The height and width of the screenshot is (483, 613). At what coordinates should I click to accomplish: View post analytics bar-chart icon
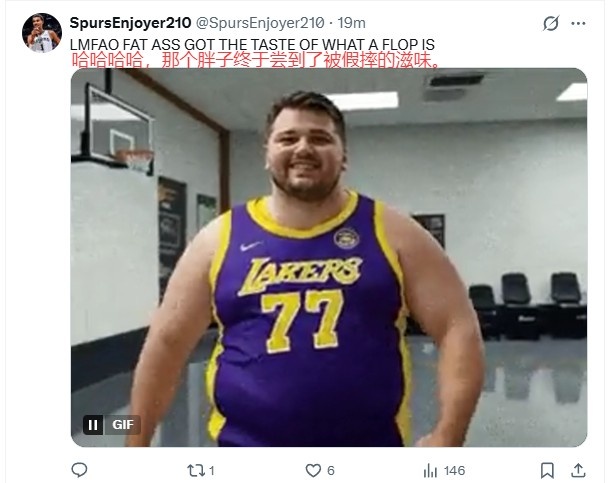tap(431, 469)
